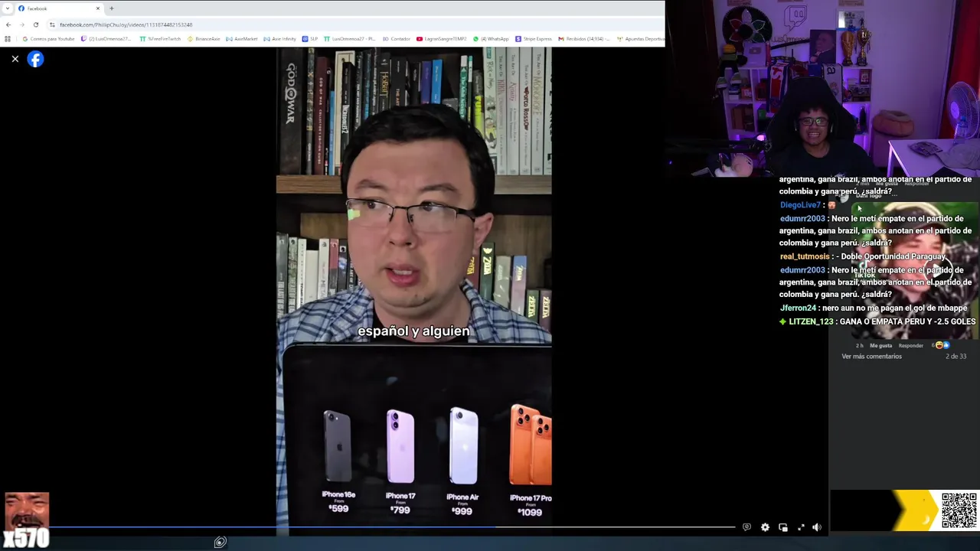
Task: Click the comment reaction emojis
Action: [x=941, y=345]
